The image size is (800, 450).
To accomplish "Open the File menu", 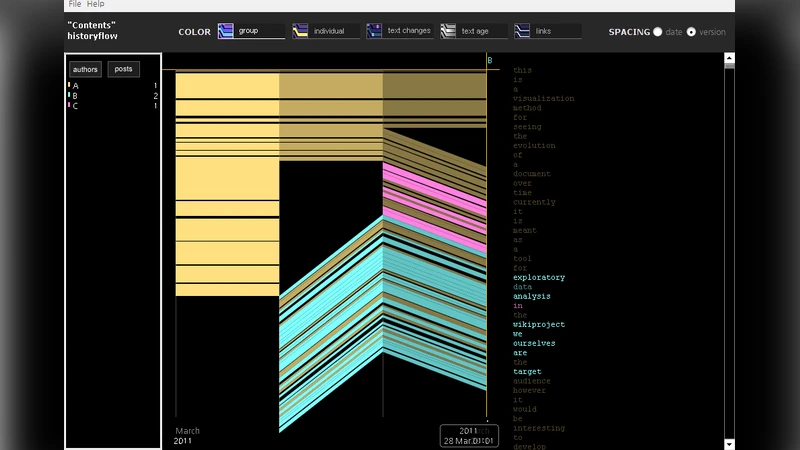I will coord(75,5).
